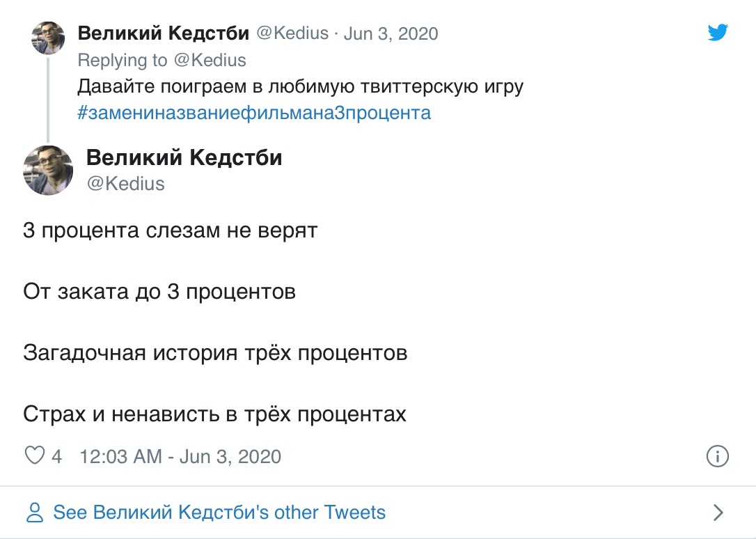Like the tweet with the heart icon
Screen dimensions: 756x539
pyautogui.click(x=34, y=456)
